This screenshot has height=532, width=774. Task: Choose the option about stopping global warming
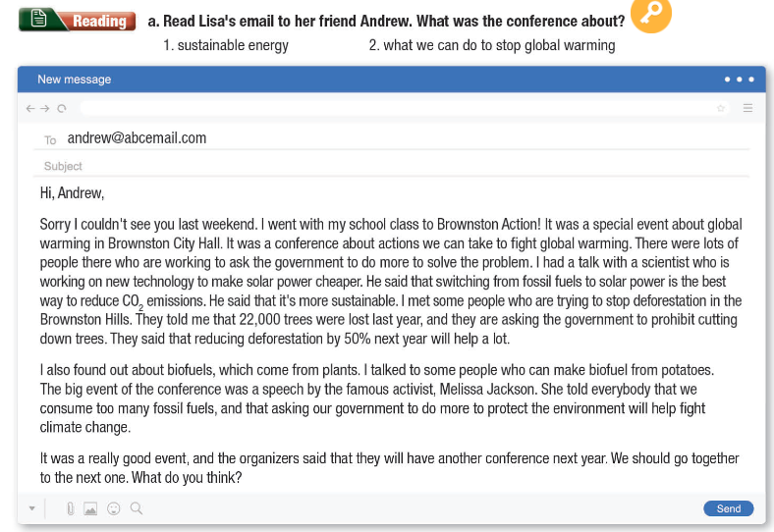492,45
